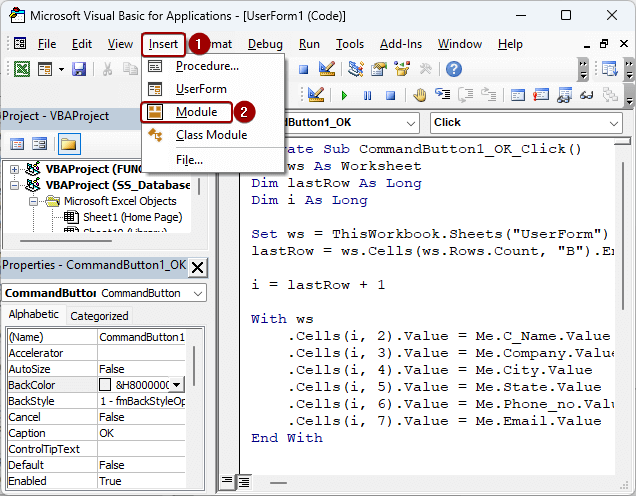Viewport: 636px width, 496px height.
Task: Open the Properties Window toolbar icon
Action: [379, 69]
